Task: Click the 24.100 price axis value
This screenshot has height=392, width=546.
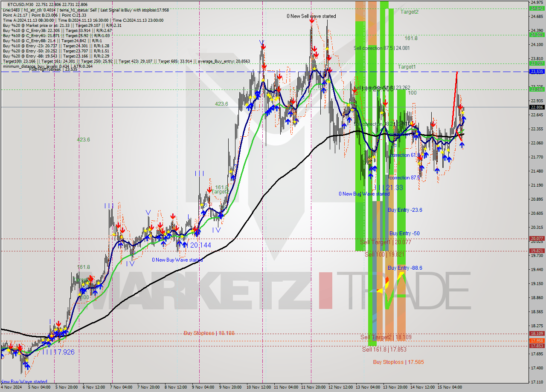Action: 537,45
